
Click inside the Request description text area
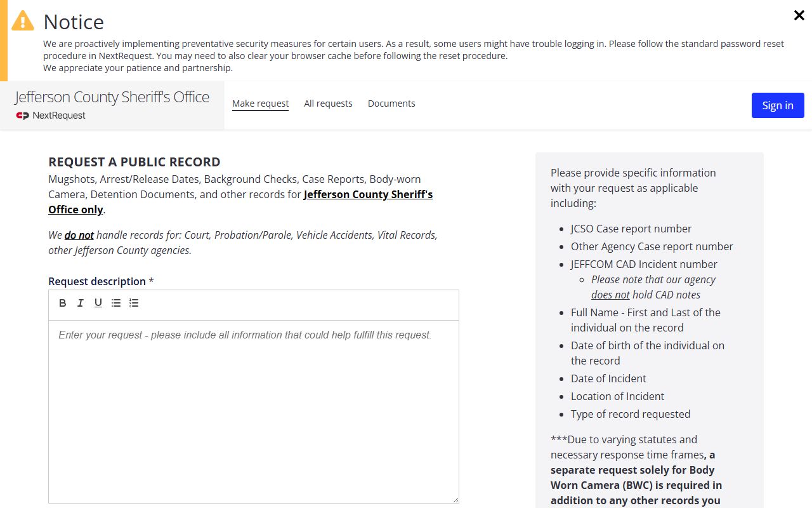tap(254, 411)
